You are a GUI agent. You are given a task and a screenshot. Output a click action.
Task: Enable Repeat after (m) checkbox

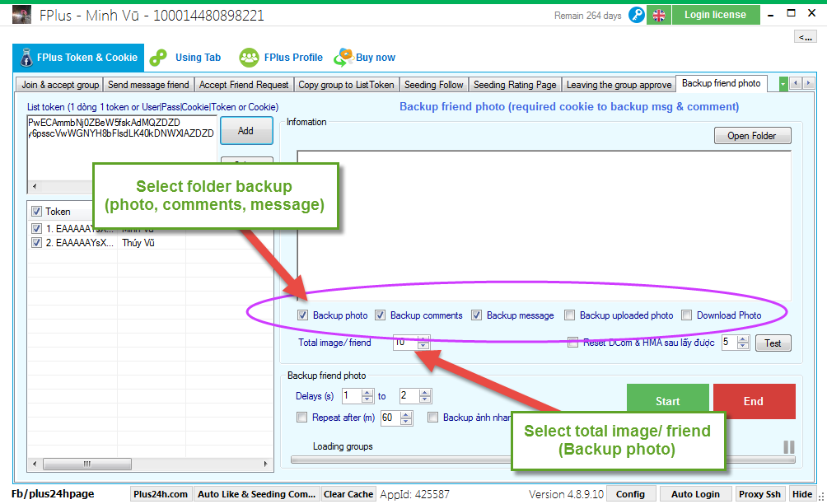pyautogui.click(x=302, y=418)
